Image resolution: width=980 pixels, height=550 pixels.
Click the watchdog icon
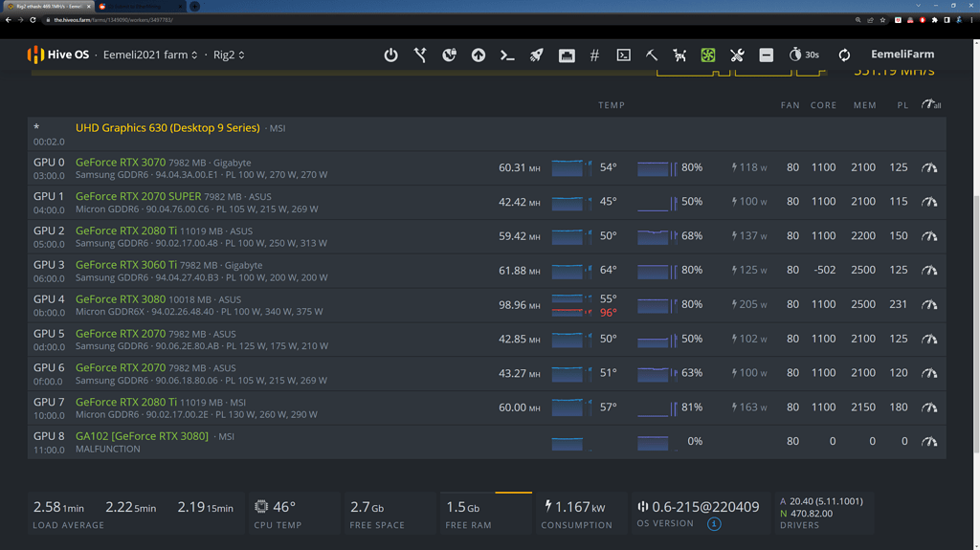click(x=679, y=55)
